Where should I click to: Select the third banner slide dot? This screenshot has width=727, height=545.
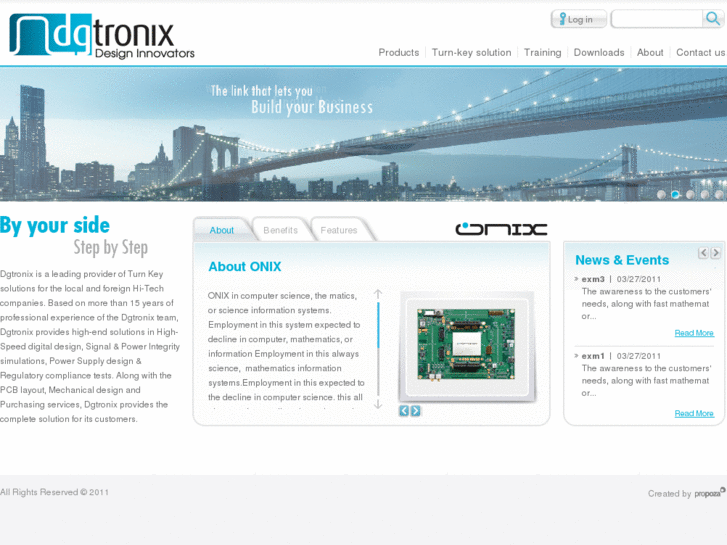click(x=690, y=195)
